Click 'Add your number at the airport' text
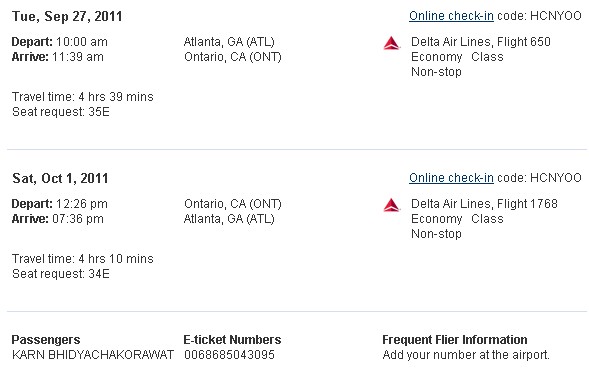This screenshot has height=369, width=589. tap(466, 355)
